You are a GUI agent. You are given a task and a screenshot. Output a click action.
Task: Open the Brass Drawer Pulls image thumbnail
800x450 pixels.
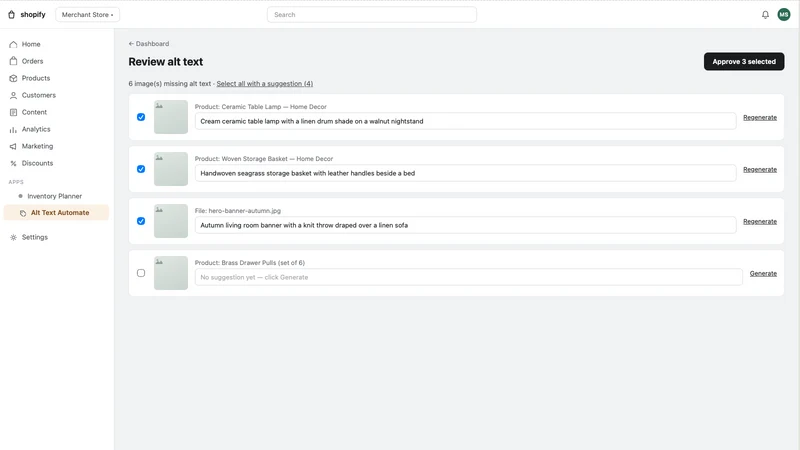pyautogui.click(x=171, y=273)
